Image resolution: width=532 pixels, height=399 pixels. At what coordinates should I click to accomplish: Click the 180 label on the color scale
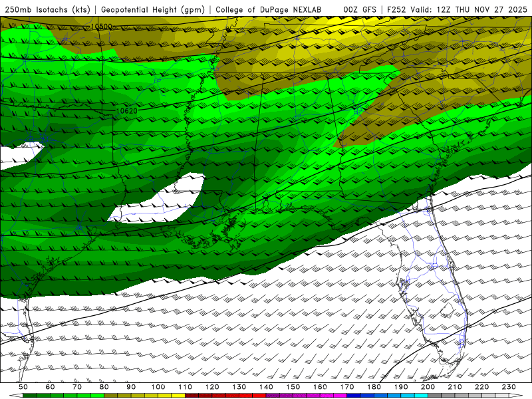pyautogui.click(x=374, y=387)
